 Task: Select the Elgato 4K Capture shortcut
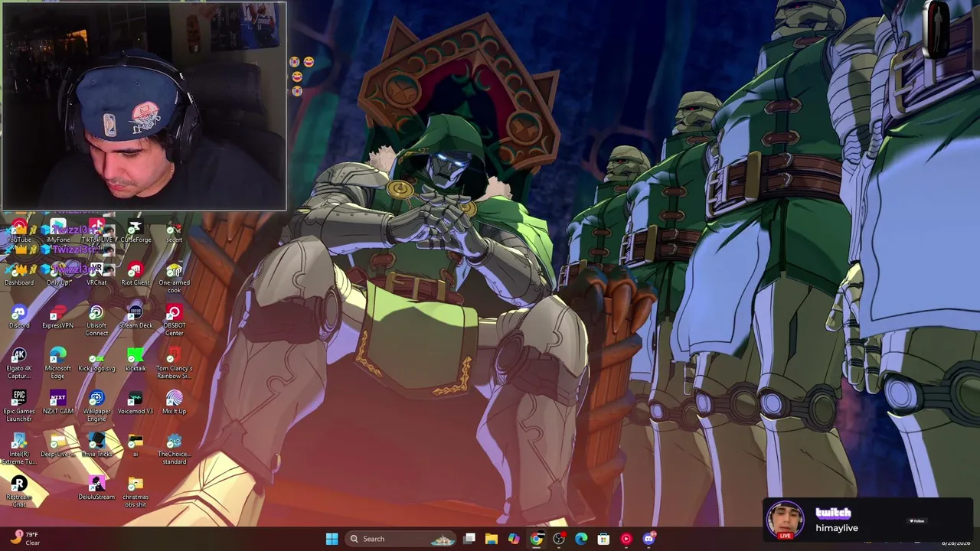click(19, 363)
